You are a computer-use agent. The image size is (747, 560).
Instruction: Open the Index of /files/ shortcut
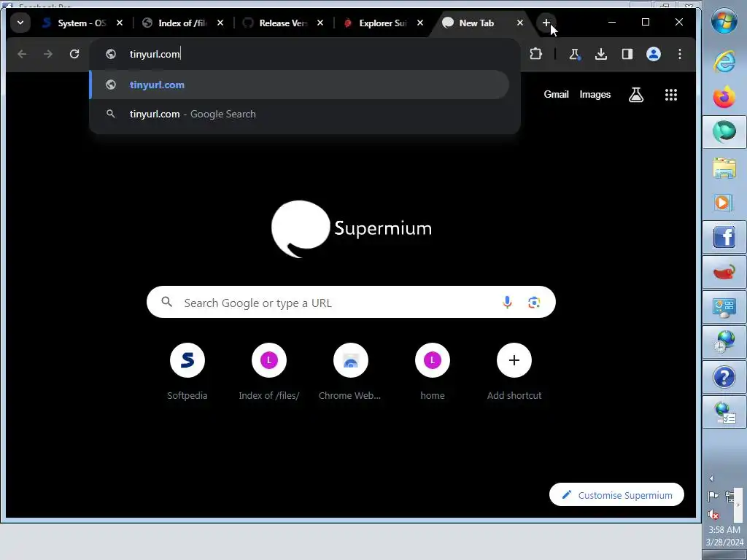pyautogui.click(x=268, y=371)
